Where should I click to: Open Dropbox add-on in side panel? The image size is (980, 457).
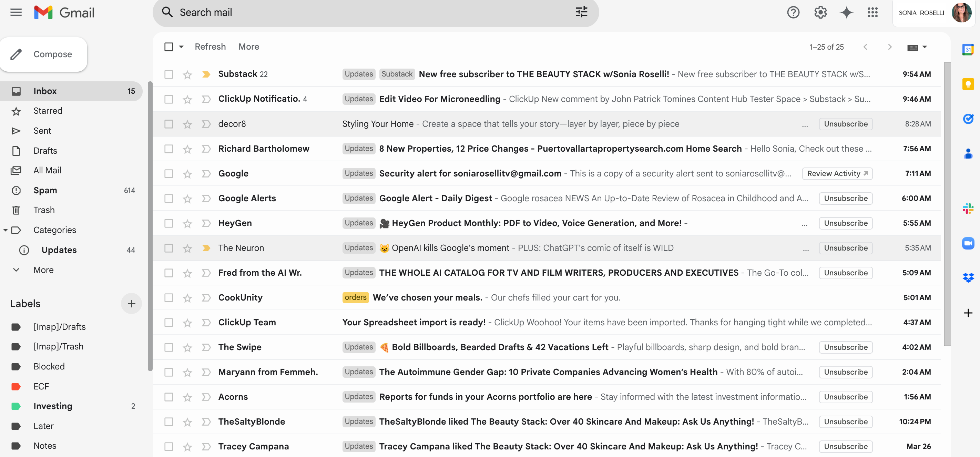[x=968, y=278]
